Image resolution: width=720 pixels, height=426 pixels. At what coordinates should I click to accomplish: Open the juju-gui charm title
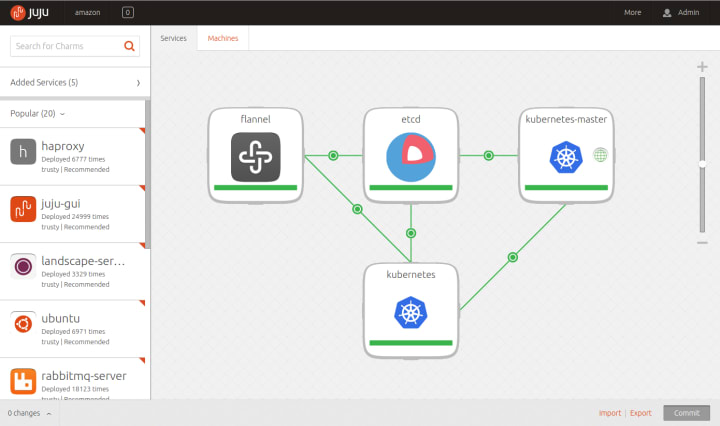coord(61,203)
